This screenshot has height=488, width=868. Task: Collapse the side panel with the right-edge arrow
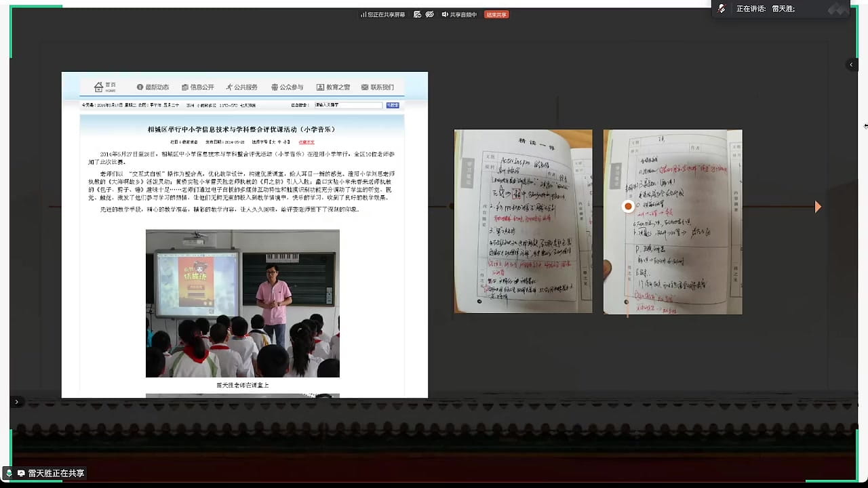coord(852,65)
